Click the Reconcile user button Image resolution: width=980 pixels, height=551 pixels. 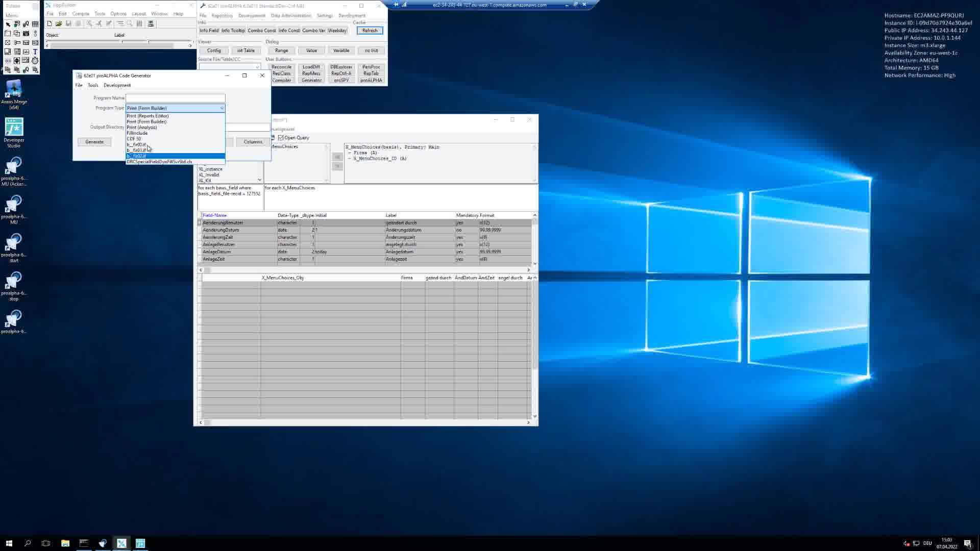(x=281, y=67)
